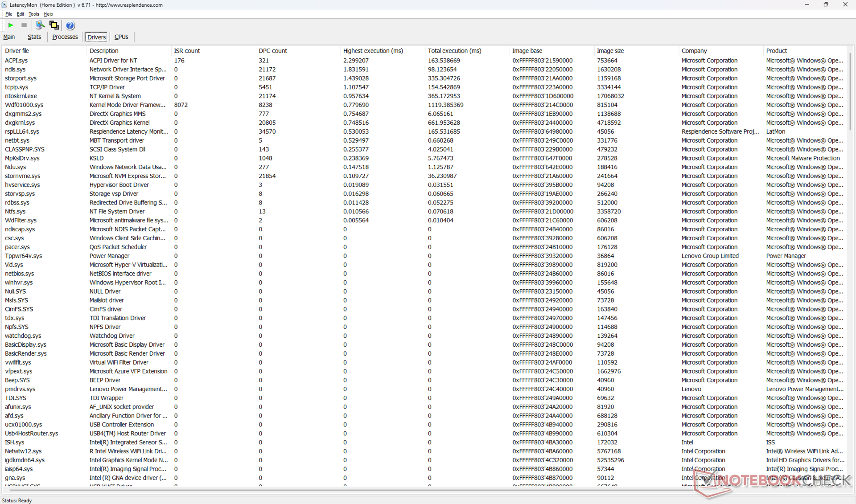856x504 pixels.
Task: Restore the window using title bar button
Action: (x=826, y=4)
